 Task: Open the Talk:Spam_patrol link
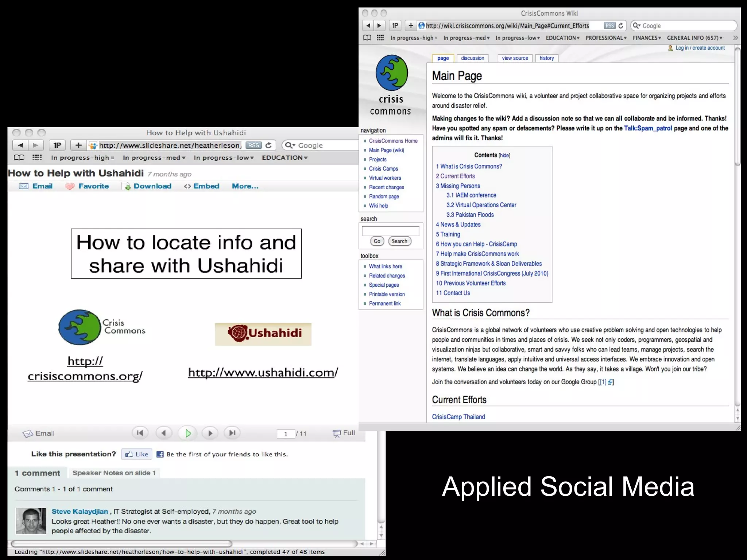tap(648, 128)
